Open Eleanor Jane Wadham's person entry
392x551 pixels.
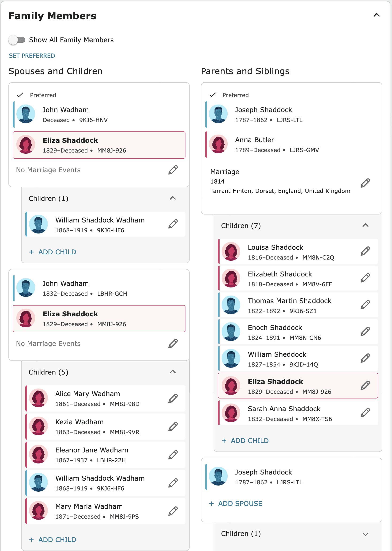click(x=92, y=450)
